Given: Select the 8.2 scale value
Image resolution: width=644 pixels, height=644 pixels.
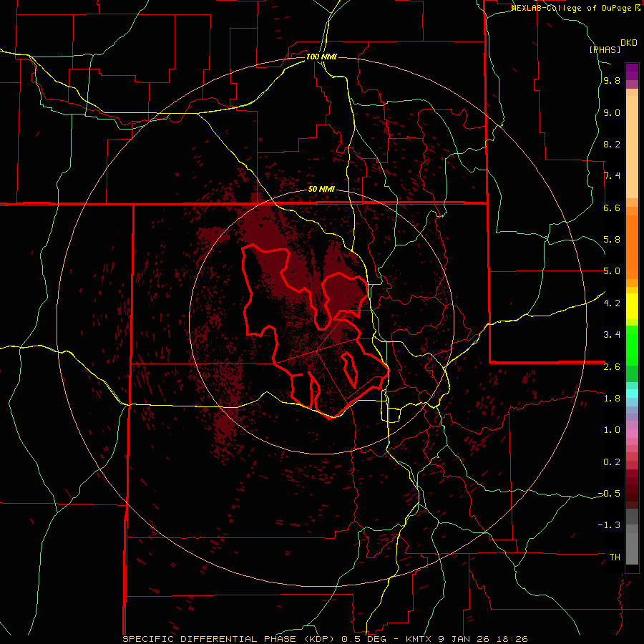Looking at the screenshot, I should (x=612, y=144).
